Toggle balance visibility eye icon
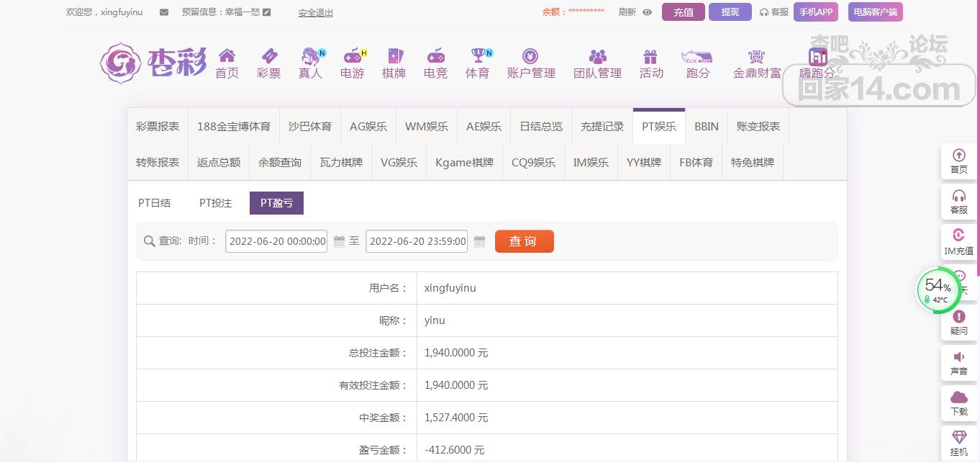Image resolution: width=980 pixels, height=463 pixels. point(647,12)
